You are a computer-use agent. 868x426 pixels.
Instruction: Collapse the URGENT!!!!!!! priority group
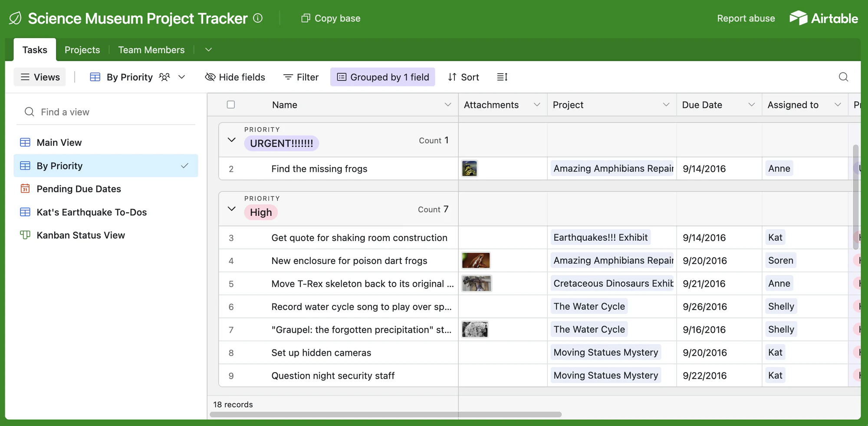pos(232,140)
